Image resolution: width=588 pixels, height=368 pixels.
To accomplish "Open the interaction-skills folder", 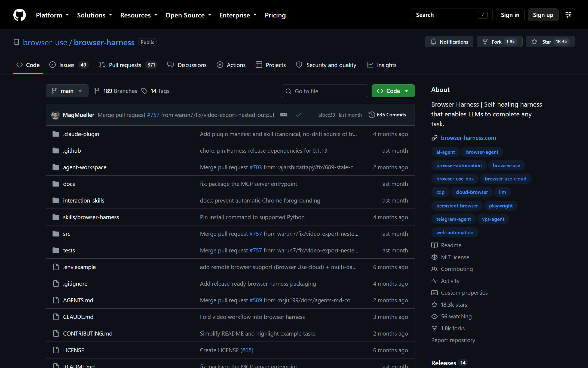I will [x=84, y=201].
